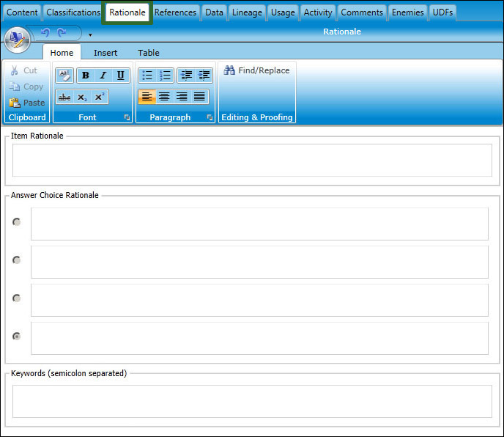Image resolution: width=504 pixels, height=437 pixels.
Task: Underline the selected text
Action: point(120,76)
